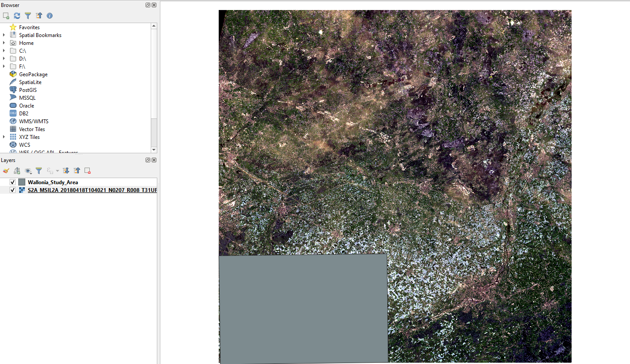630x364 pixels.
Task: Select WCS in the Browser
Action: [x=24, y=145]
